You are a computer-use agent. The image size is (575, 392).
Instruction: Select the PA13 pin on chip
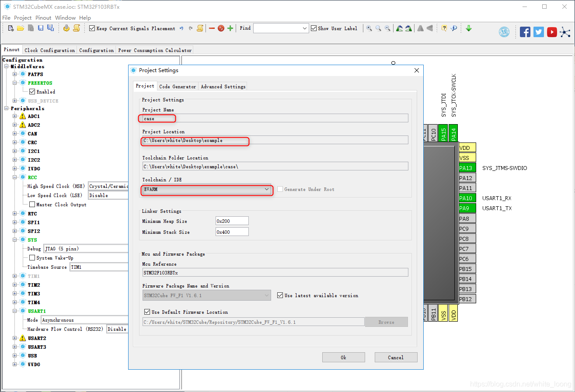pyautogui.click(x=467, y=168)
